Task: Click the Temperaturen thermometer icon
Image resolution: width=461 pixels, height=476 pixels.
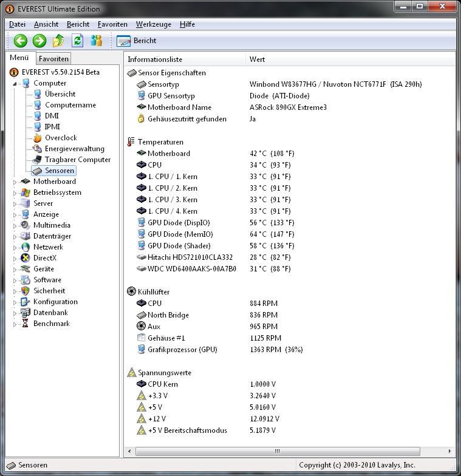Action: click(x=131, y=142)
